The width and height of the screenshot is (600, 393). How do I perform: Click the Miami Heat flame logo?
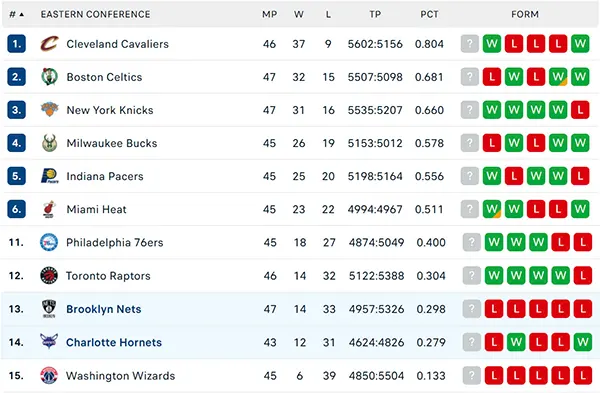click(x=49, y=209)
